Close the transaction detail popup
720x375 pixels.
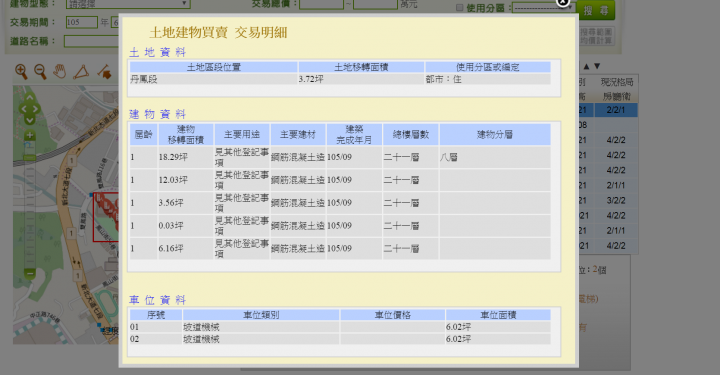pyautogui.click(x=562, y=2)
